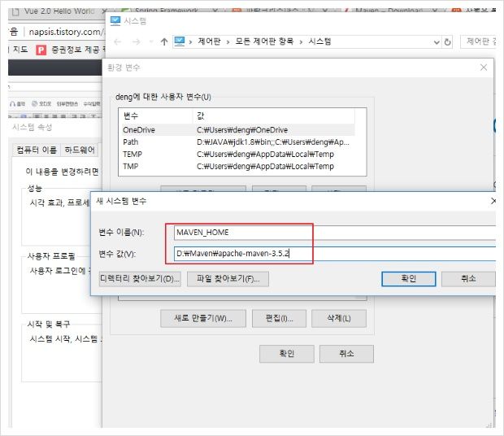Screen dimensions: 504x436
Task: Open recent locations dropdown arrow in System window
Action: click(x=151, y=41)
